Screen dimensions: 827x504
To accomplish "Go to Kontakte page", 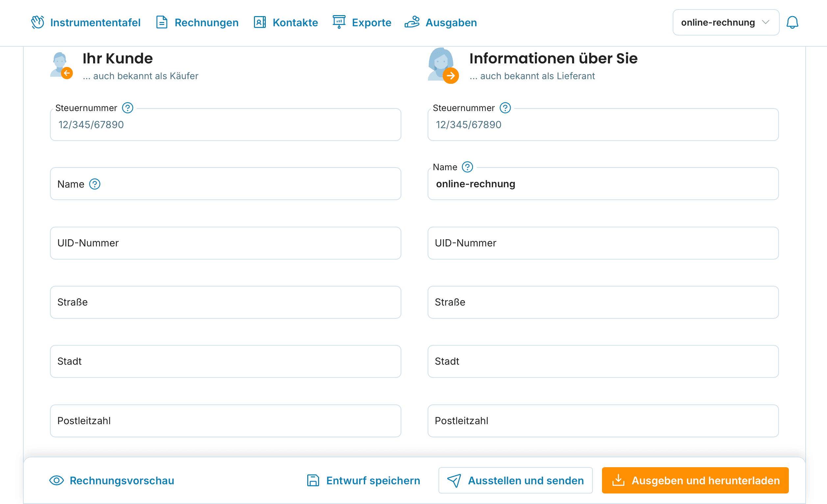I will click(286, 22).
